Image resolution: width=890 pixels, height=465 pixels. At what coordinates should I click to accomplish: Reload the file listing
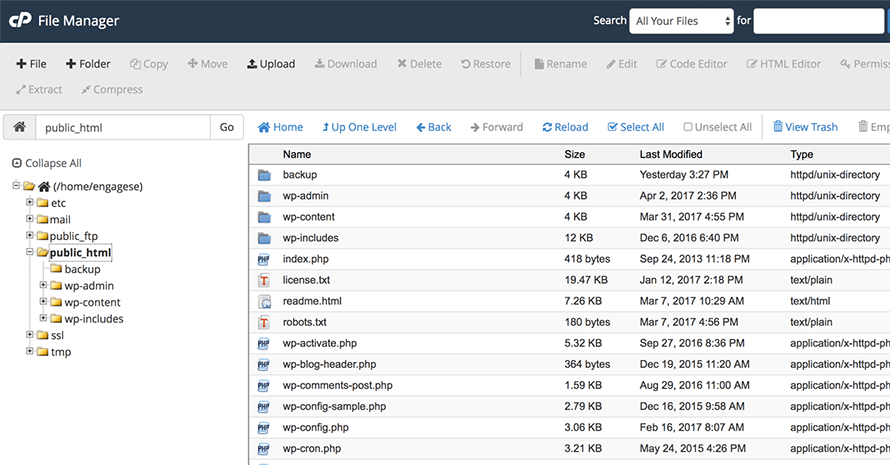point(565,127)
